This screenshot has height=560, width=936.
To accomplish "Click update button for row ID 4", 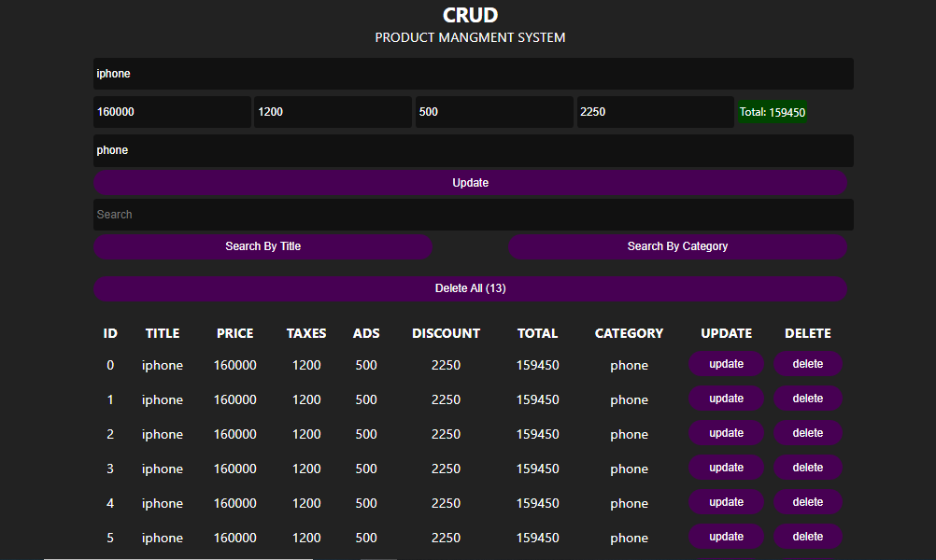I will pos(726,502).
